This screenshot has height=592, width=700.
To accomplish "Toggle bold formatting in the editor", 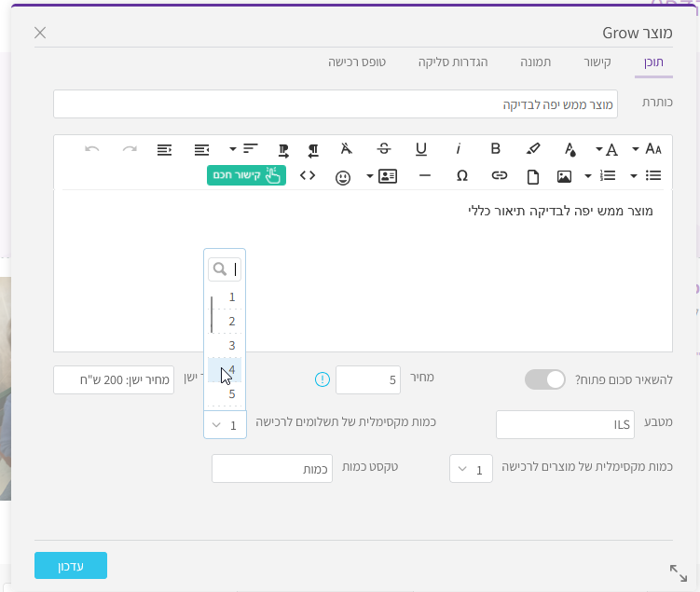I will coord(496,149).
